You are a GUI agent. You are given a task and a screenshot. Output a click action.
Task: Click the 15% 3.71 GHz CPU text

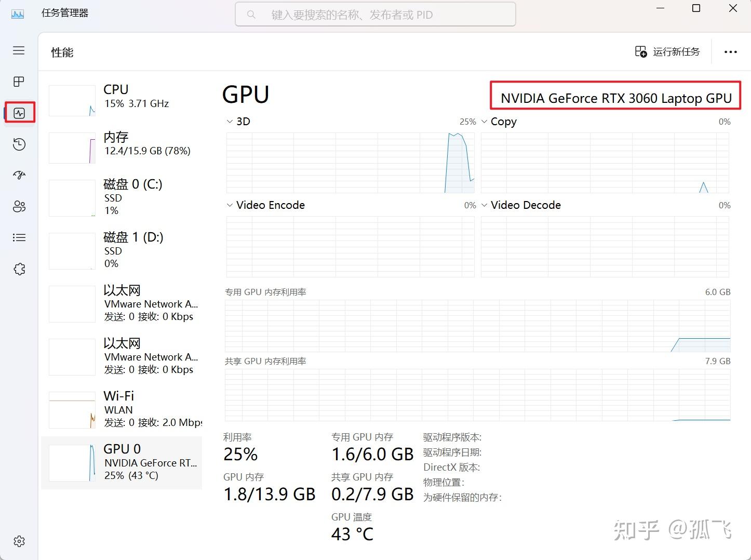tap(137, 103)
